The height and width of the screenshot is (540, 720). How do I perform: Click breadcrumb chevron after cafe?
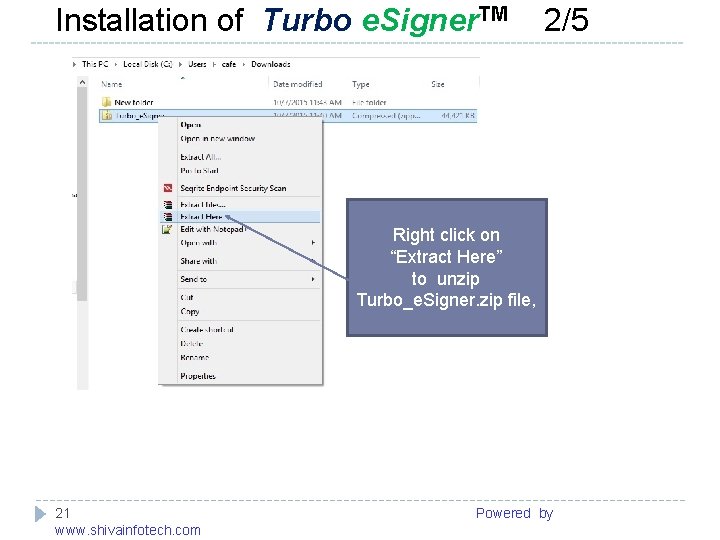[244, 64]
